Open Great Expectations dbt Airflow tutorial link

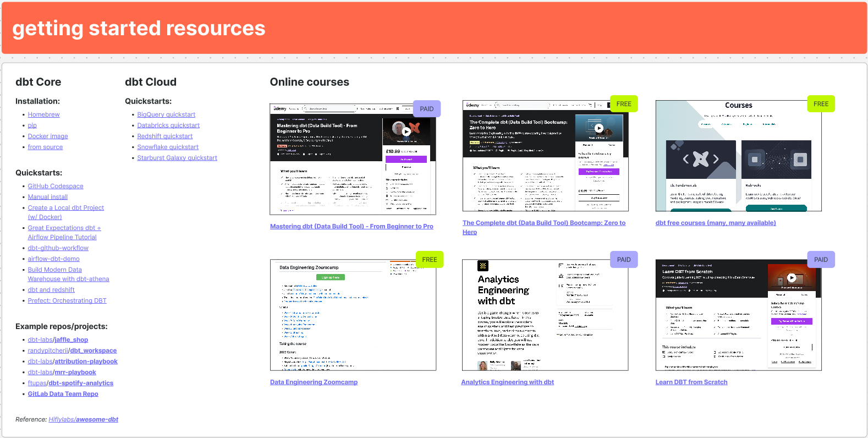(x=64, y=233)
